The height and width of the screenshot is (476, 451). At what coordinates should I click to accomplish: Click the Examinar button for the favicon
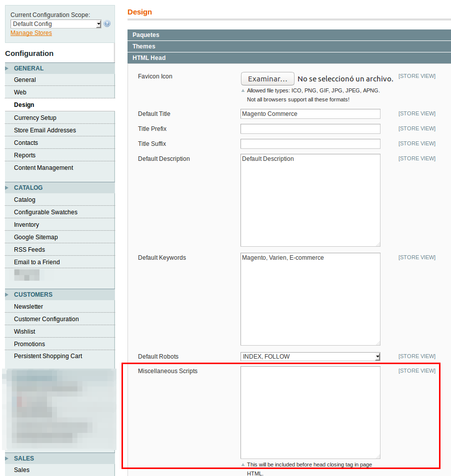point(267,79)
